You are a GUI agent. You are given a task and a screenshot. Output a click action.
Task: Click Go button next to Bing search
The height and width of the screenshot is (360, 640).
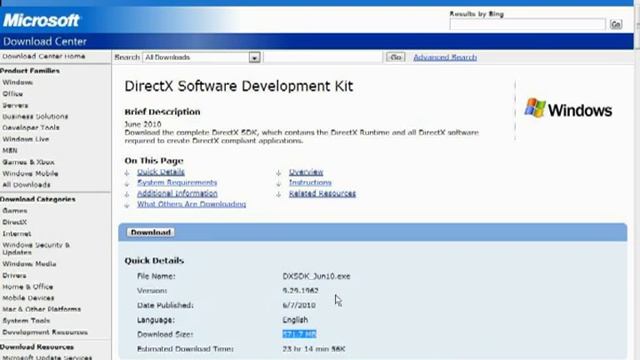tap(616, 24)
